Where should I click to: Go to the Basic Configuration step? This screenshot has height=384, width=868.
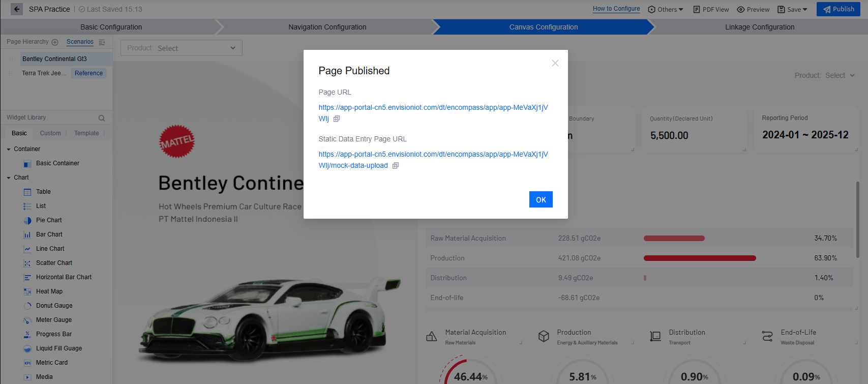111,27
